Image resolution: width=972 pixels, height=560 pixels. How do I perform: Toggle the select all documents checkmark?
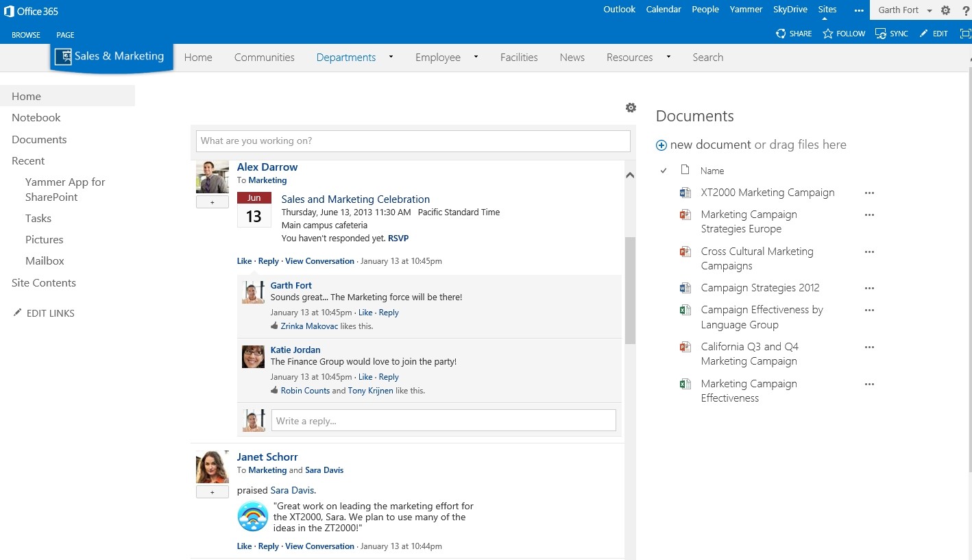[663, 171]
